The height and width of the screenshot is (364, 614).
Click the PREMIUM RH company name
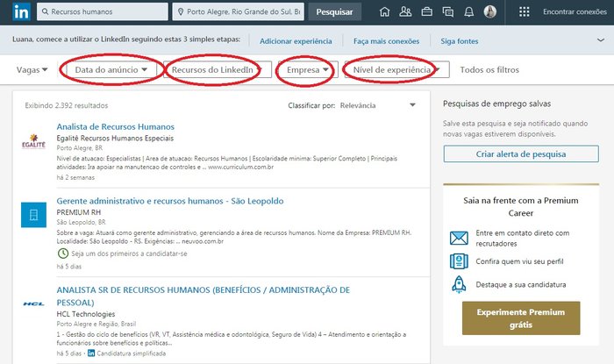point(79,212)
